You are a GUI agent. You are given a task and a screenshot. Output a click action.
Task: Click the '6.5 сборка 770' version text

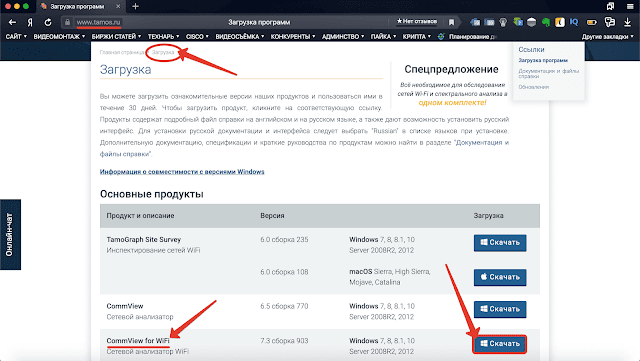pyautogui.click(x=284, y=306)
